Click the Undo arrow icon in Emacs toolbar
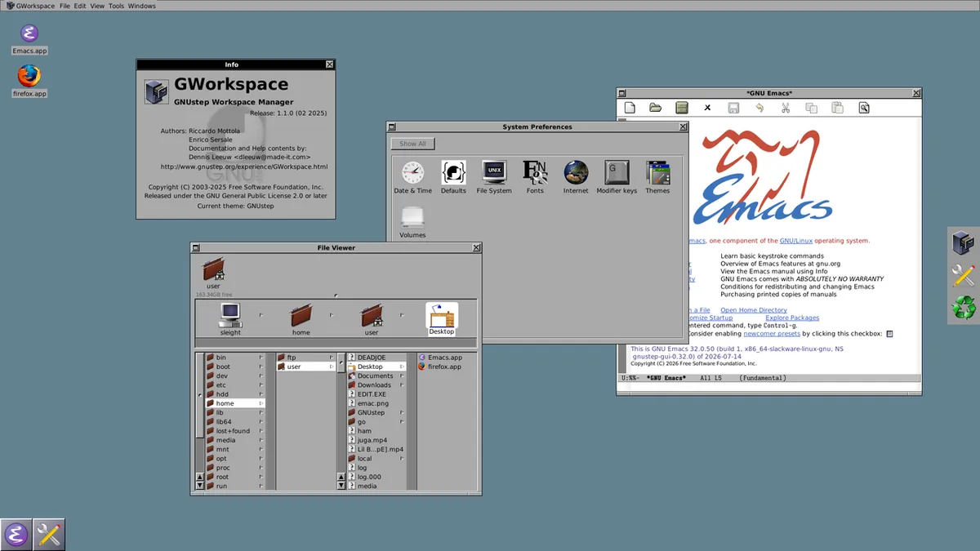980x551 pixels. (x=759, y=108)
